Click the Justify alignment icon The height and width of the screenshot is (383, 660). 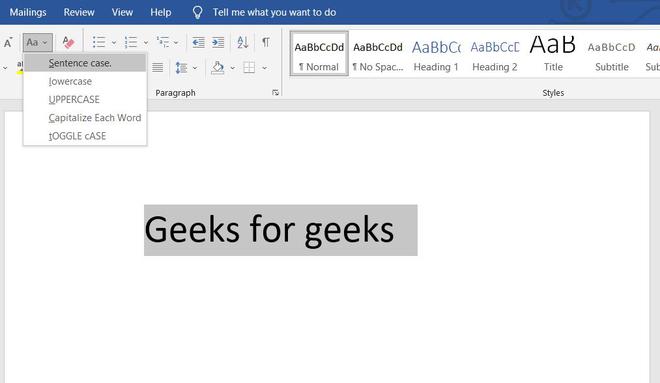coord(157,67)
